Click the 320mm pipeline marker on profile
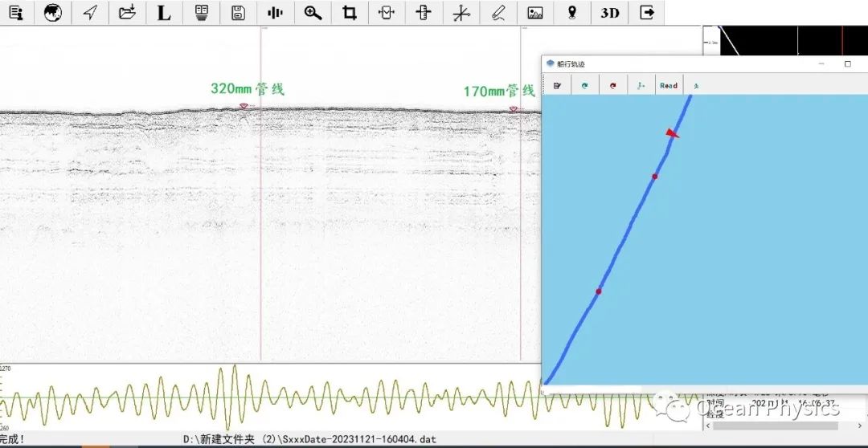Screen dimensions: 868x448 [x=243, y=106]
